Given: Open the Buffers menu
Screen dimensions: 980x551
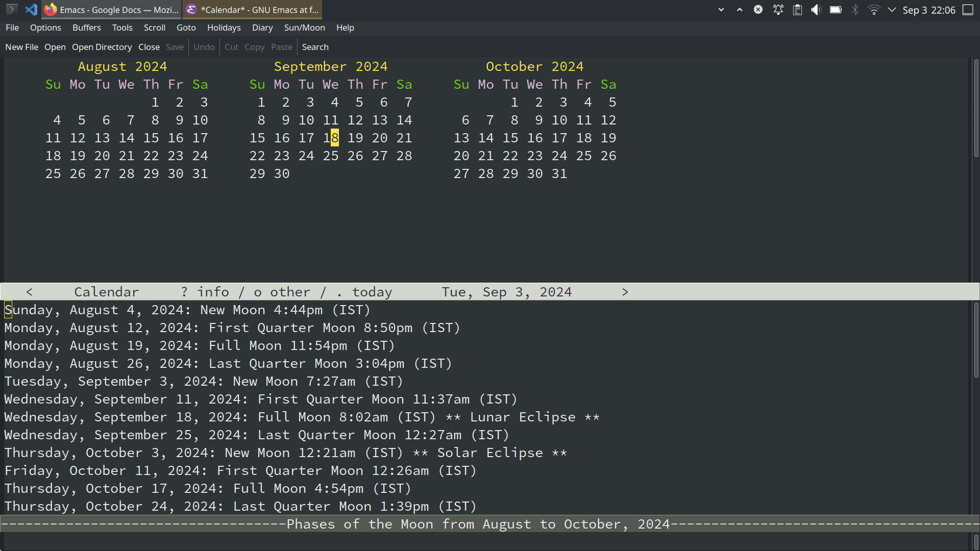Looking at the screenshot, I should pyautogui.click(x=86, y=28).
